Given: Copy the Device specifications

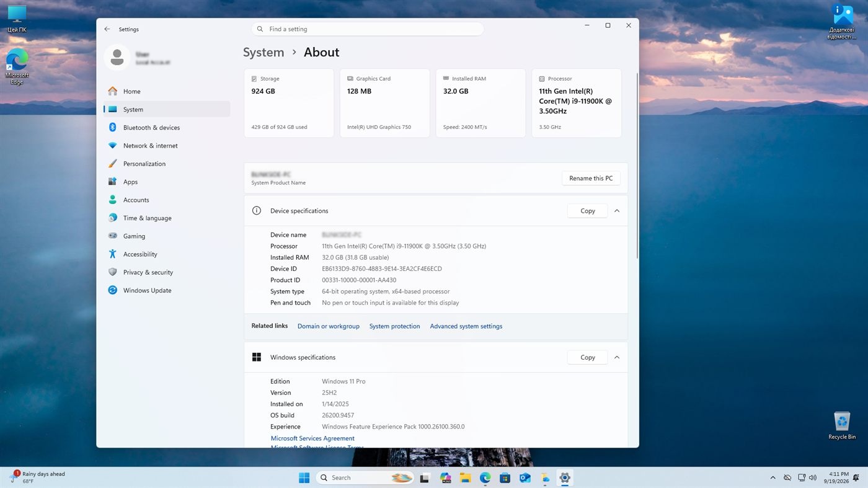Looking at the screenshot, I should (x=587, y=211).
